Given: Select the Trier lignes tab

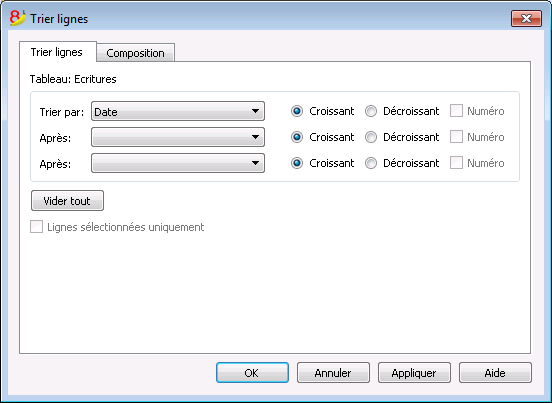Looking at the screenshot, I should tap(57, 52).
